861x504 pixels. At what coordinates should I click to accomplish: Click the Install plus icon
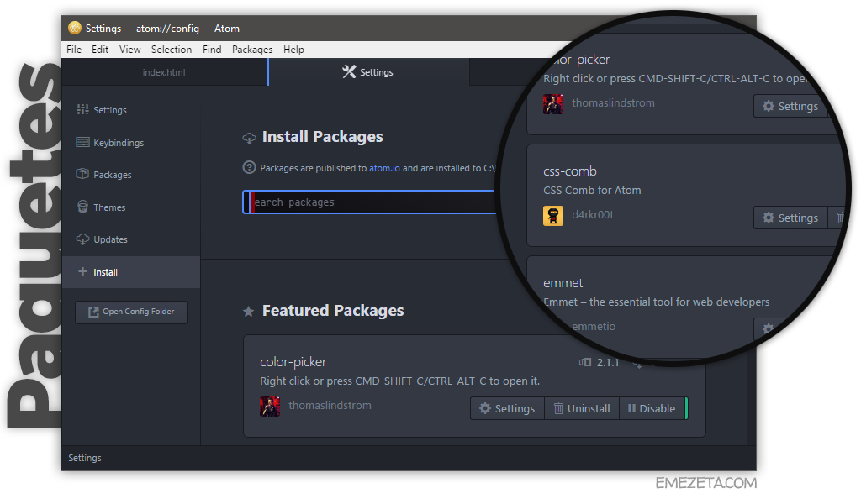click(82, 271)
